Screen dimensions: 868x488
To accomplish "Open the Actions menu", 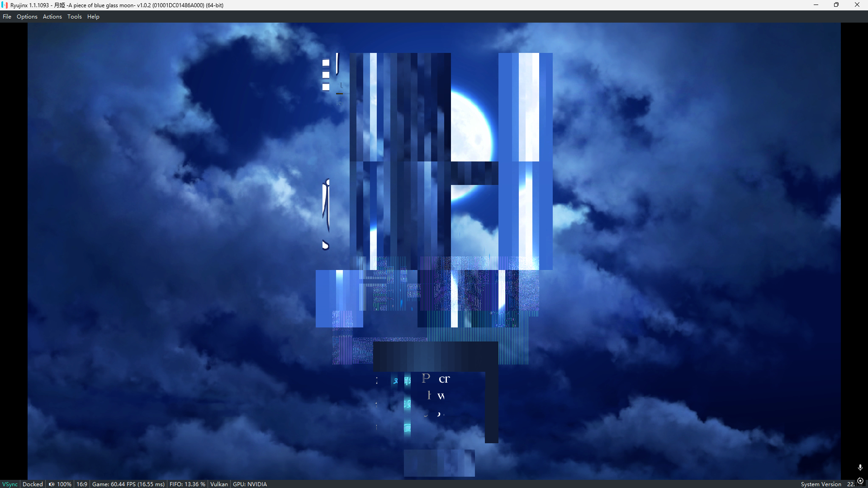I will [x=52, y=17].
